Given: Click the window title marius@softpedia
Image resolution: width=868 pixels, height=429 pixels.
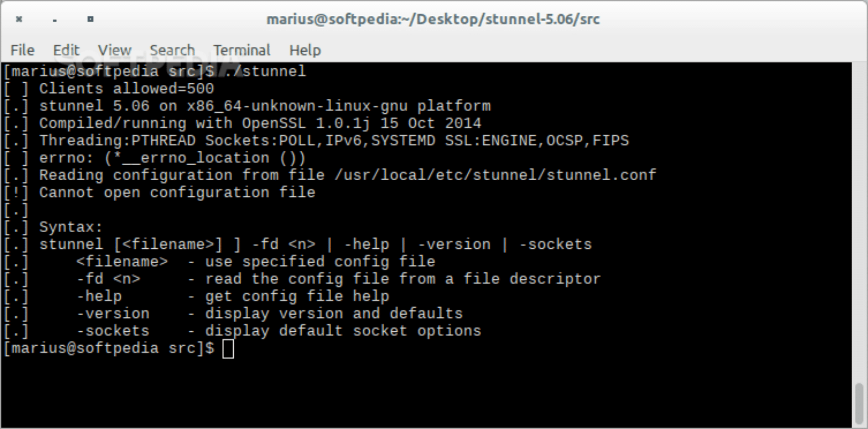Looking at the screenshot, I should pos(433,19).
